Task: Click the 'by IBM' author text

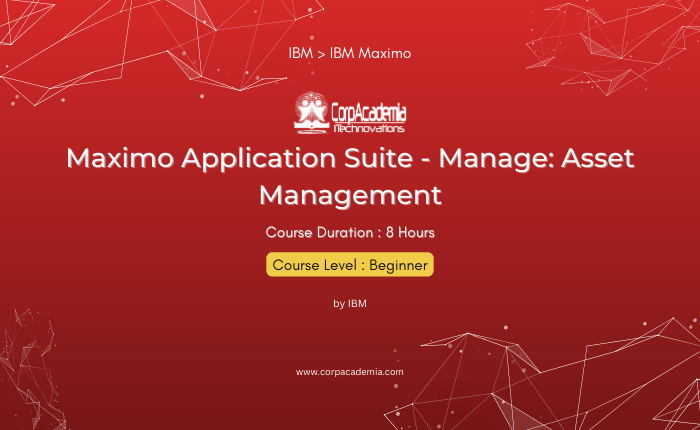Action: pyautogui.click(x=350, y=304)
